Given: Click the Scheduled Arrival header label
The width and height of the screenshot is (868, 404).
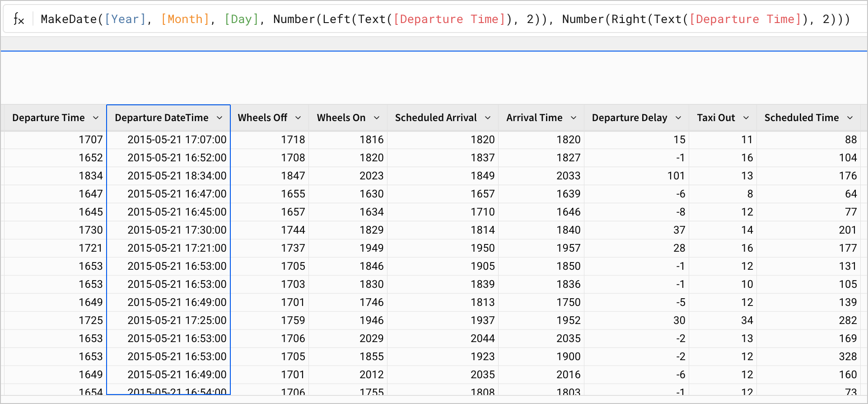Looking at the screenshot, I should (x=436, y=118).
